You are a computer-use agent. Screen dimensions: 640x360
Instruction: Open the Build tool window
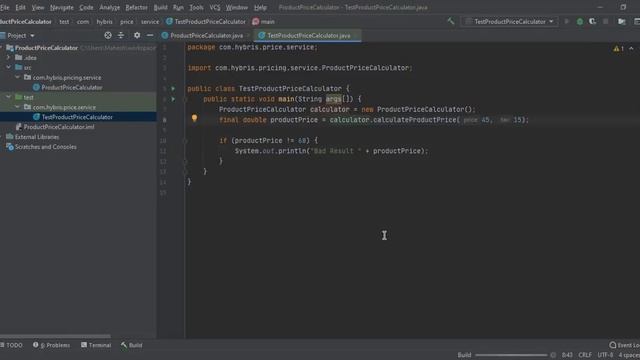point(132,345)
